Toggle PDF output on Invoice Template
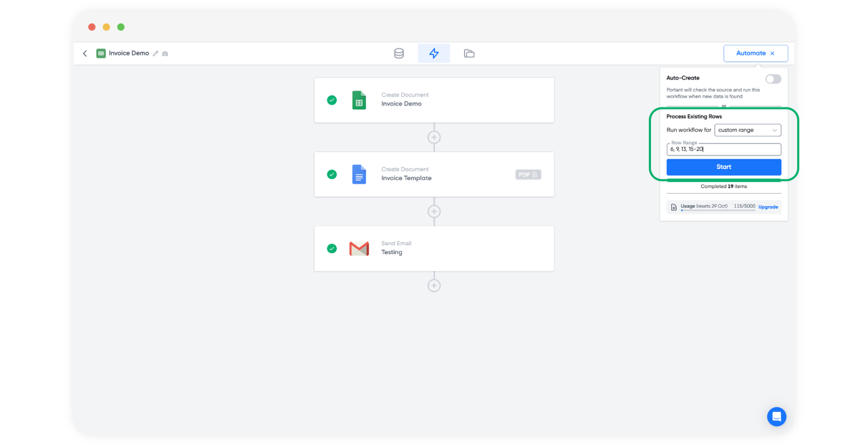Image resolution: width=868 pixels, height=445 pixels. point(528,175)
